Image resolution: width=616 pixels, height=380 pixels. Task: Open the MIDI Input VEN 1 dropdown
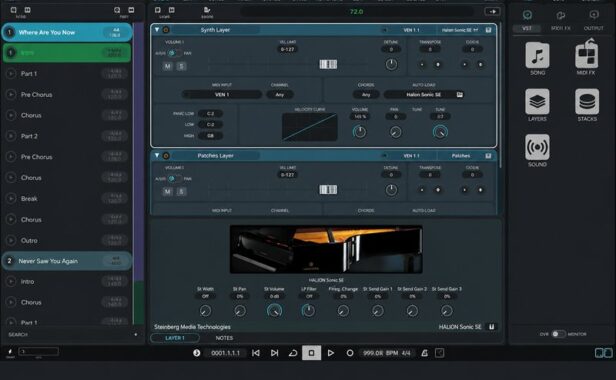(222, 94)
